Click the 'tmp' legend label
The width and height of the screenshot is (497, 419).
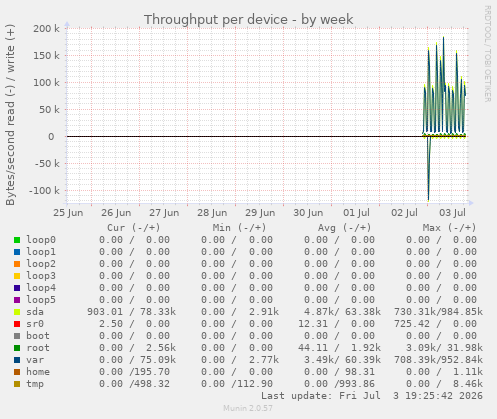point(35,384)
